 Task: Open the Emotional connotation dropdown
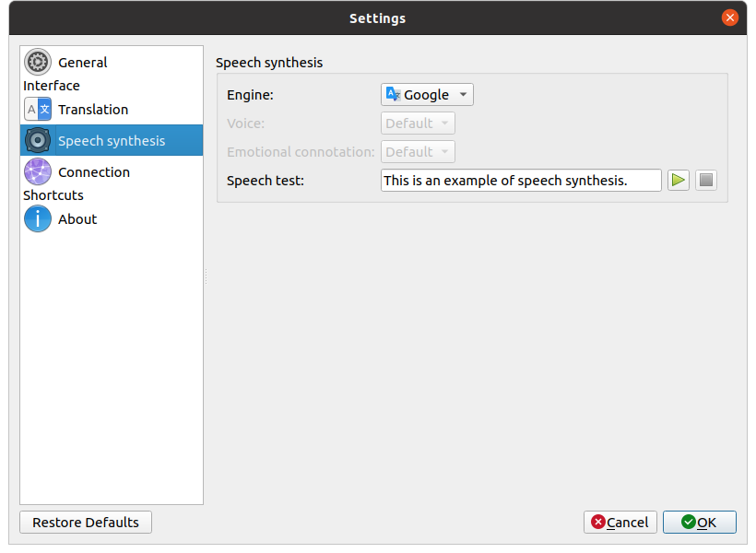[418, 152]
